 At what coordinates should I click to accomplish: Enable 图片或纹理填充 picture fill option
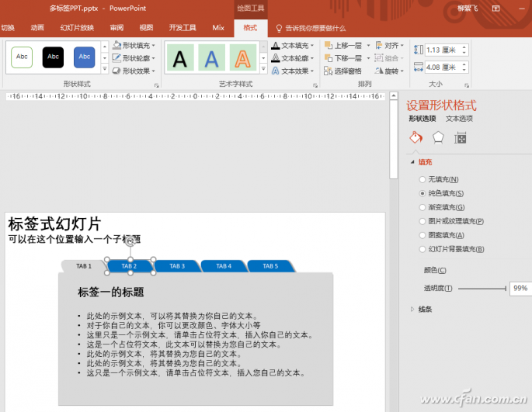coord(422,221)
